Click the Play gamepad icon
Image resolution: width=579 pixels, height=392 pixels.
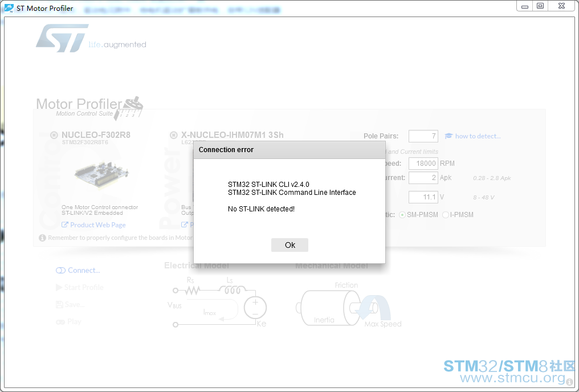pyautogui.click(x=60, y=322)
